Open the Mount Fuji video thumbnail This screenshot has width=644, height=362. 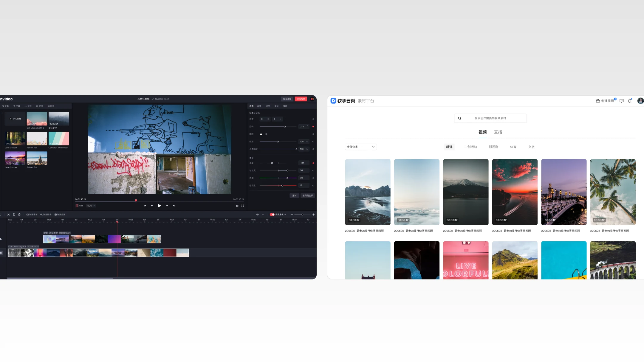click(466, 192)
